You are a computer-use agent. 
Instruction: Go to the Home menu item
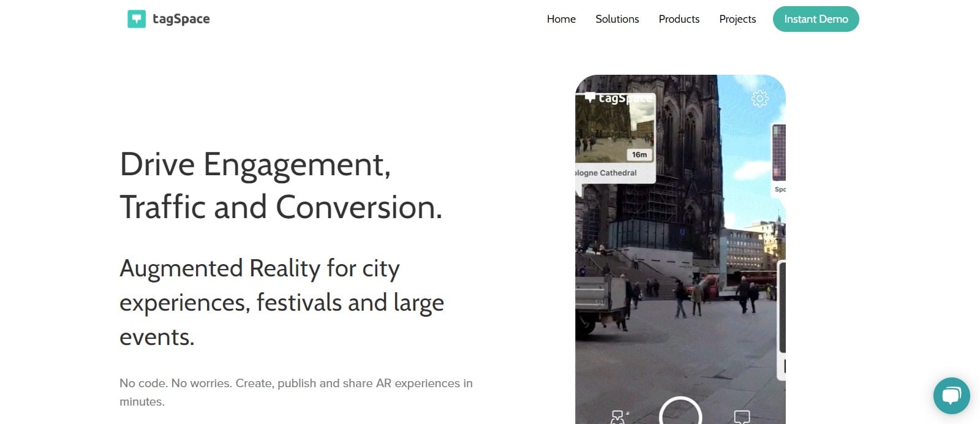561,19
